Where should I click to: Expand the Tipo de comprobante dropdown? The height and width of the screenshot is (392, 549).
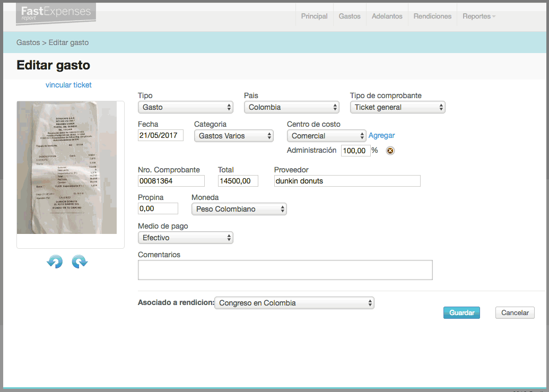[x=398, y=107]
